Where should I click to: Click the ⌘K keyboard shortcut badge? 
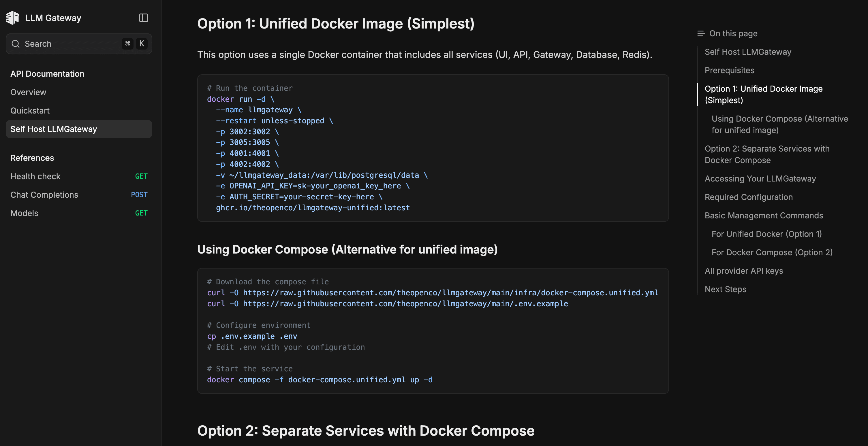[134, 44]
